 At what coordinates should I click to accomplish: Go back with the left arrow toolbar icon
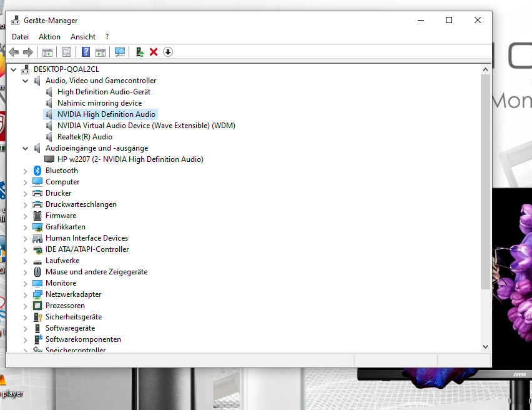pyautogui.click(x=14, y=52)
